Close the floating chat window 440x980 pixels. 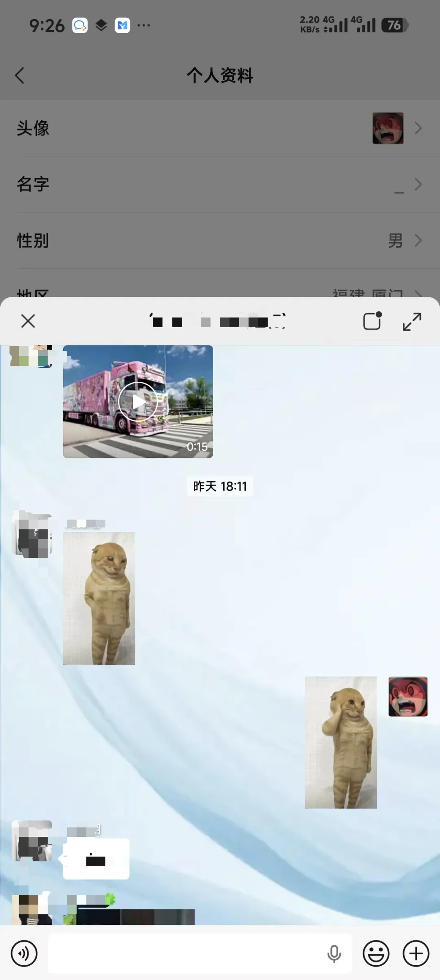(x=28, y=321)
